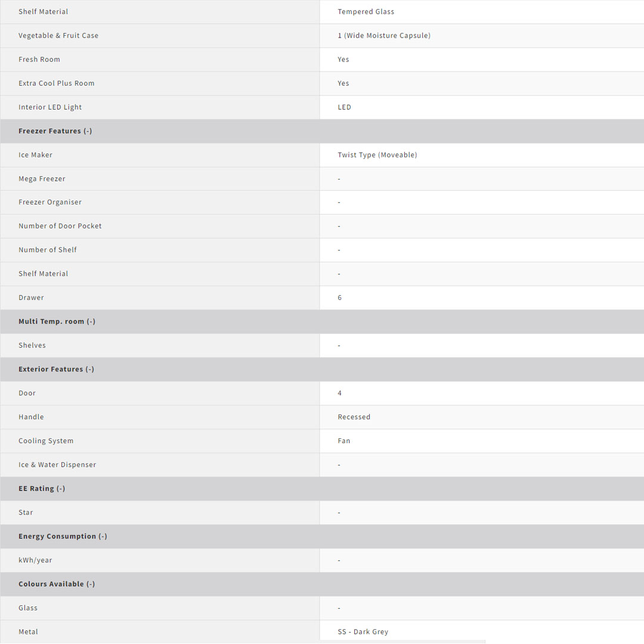Viewport: 644px width, 644px height.
Task: Click the Wide Moisture Capsule value
Action: [383, 36]
